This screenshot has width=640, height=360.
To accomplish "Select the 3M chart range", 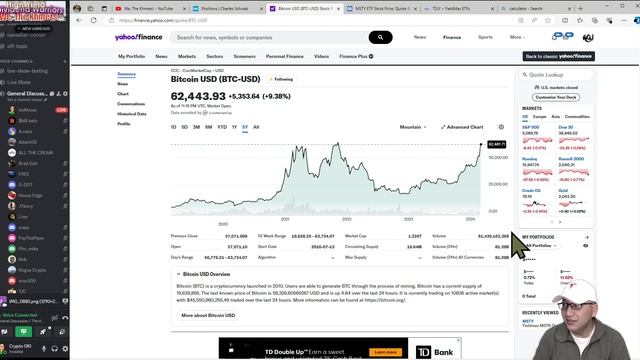I will [x=196, y=127].
